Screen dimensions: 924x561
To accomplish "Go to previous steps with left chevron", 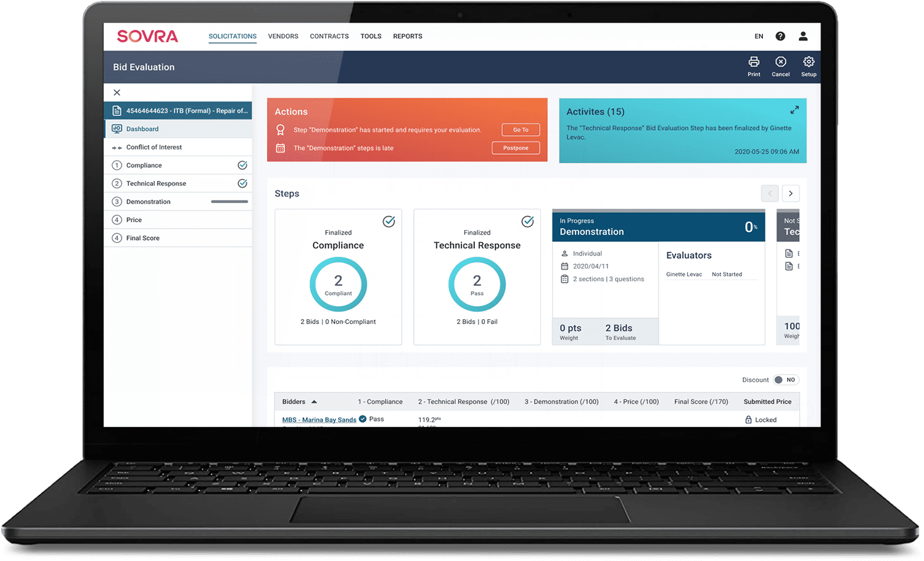I will pos(770,193).
